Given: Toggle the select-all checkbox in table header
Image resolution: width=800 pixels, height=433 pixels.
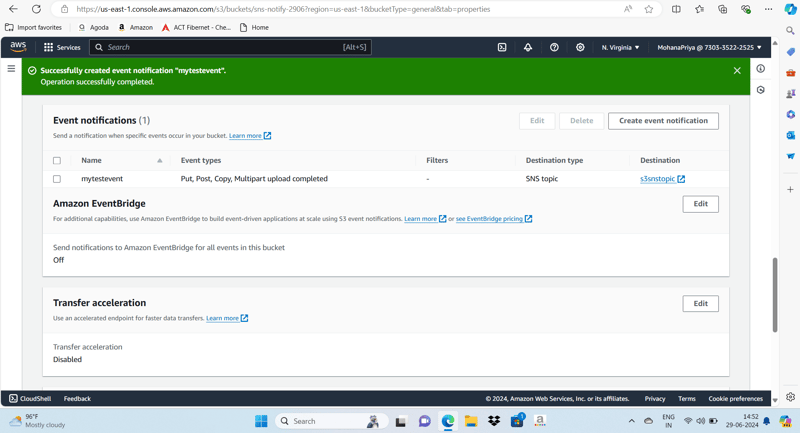Looking at the screenshot, I should point(57,161).
